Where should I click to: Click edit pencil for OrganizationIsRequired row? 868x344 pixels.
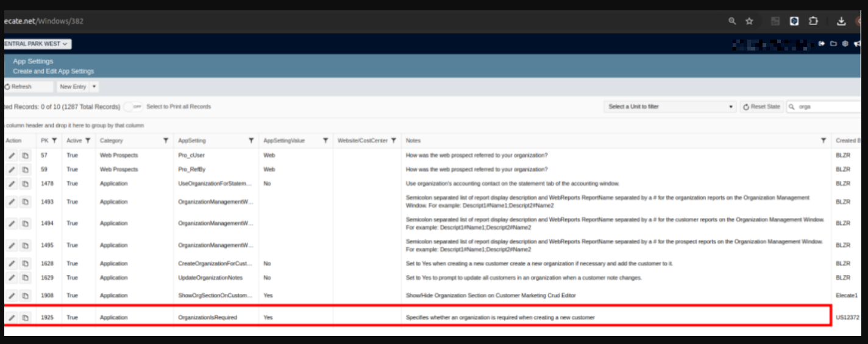(x=12, y=318)
